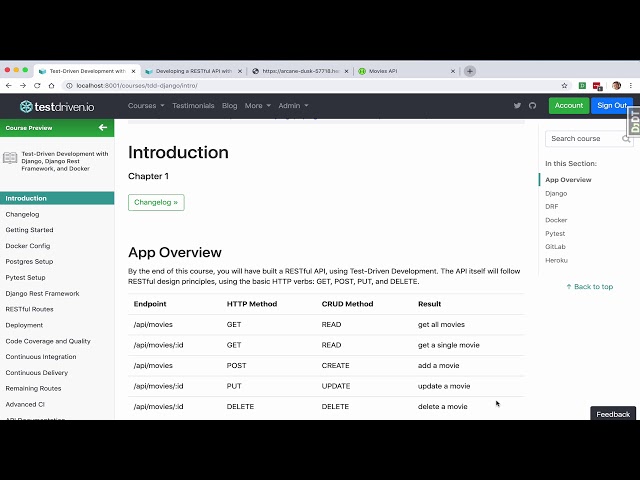This screenshot has height=480, width=640.
Task: Close the arcane-dusk heroku tab
Action: [346, 71]
